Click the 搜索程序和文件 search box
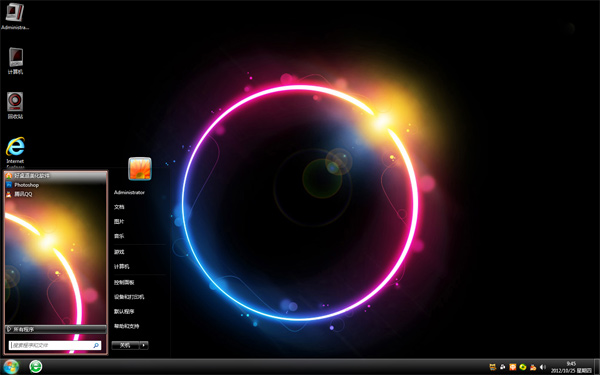 pyautogui.click(x=55, y=345)
